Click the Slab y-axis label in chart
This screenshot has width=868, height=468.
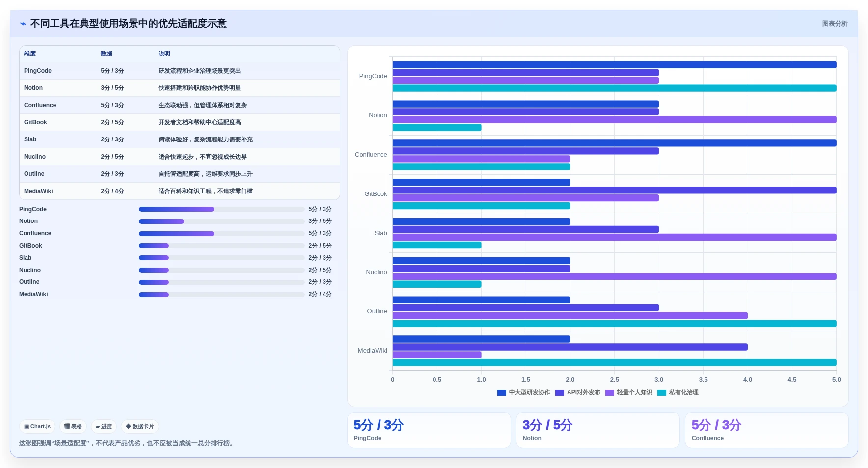pos(381,233)
